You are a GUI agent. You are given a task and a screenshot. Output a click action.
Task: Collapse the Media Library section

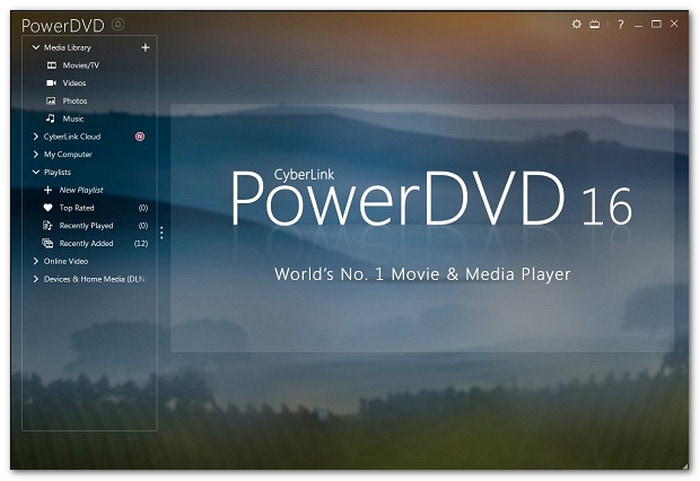pyautogui.click(x=36, y=47)
